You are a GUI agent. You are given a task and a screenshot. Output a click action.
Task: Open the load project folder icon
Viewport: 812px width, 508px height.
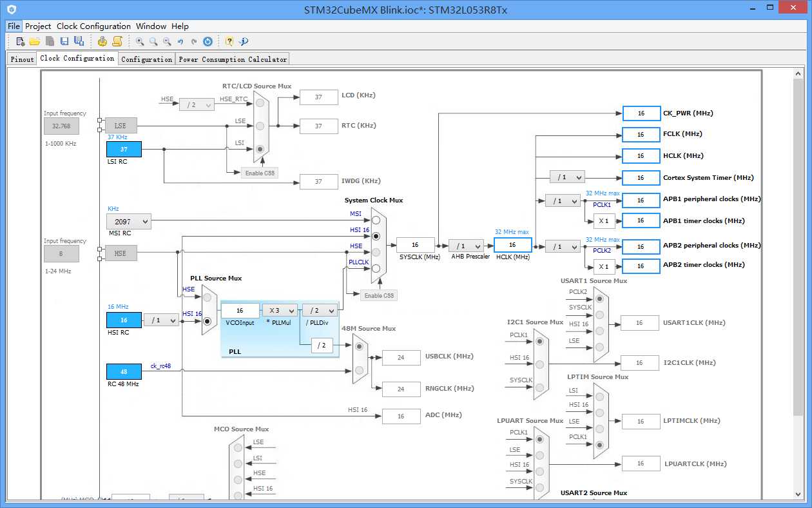[x=35, y=41]
